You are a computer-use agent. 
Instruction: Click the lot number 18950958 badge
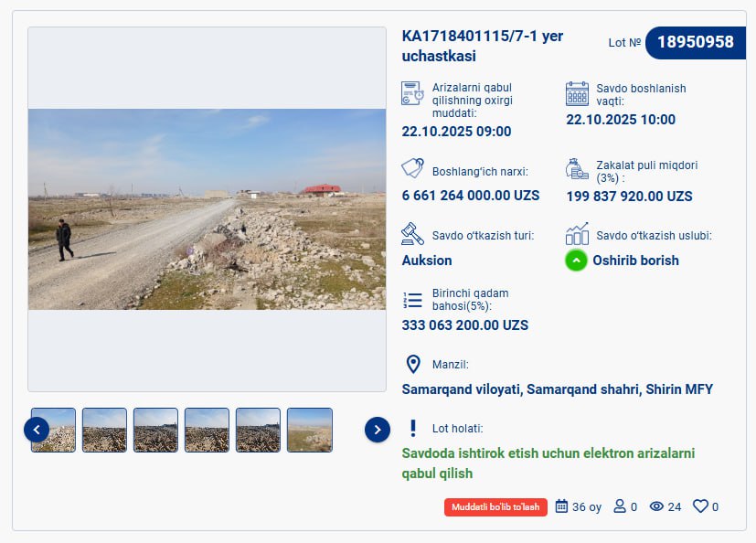pyautogui.click(x=695, y=42)
